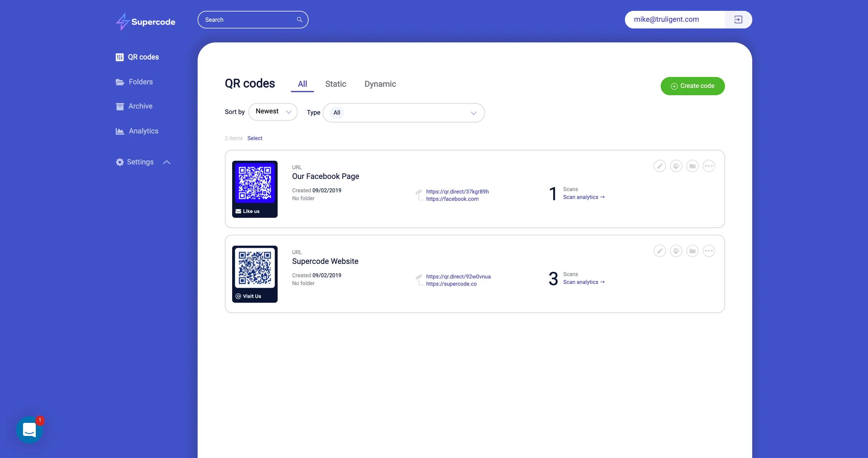The image size is (868, 458).
Task: Click the logout icon next to email
Action: [738, 20]
